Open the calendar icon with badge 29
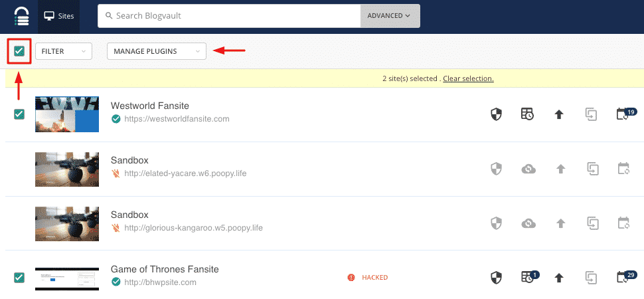 tap(625, 276)
